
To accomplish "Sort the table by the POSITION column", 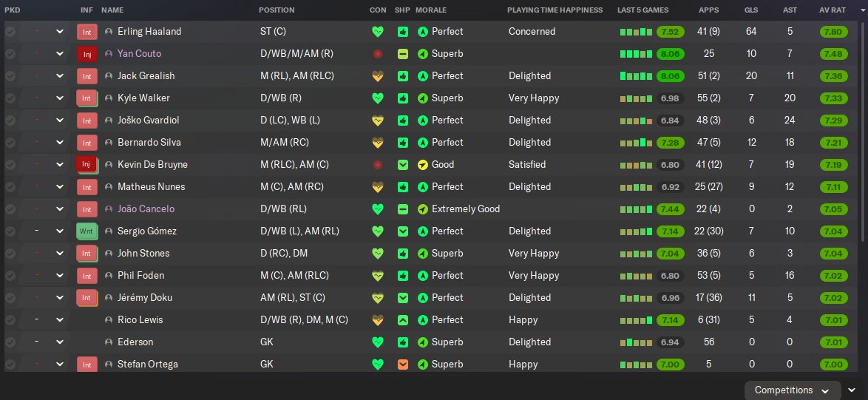I will 277,10.
